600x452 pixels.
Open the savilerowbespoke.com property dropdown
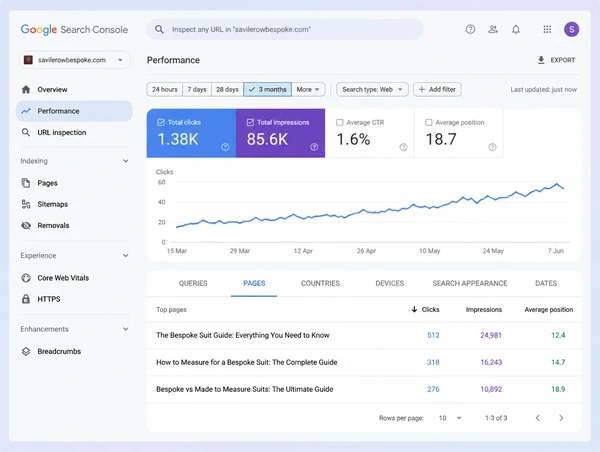coord(74,60)
